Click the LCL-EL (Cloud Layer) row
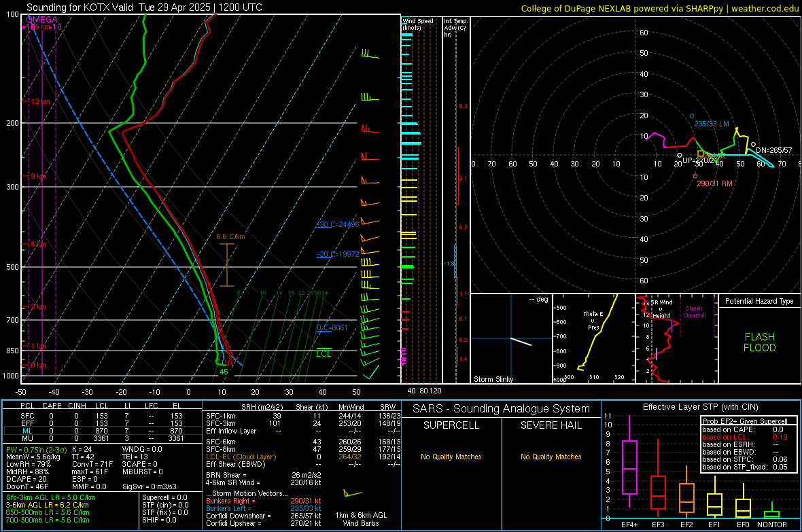Image resolution: width=802 pixels, height=532 pixels. pyautogui.click(x=303, y=457)
